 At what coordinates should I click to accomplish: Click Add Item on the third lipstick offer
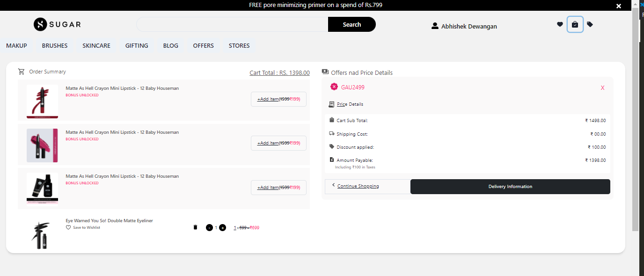[278, 188]
